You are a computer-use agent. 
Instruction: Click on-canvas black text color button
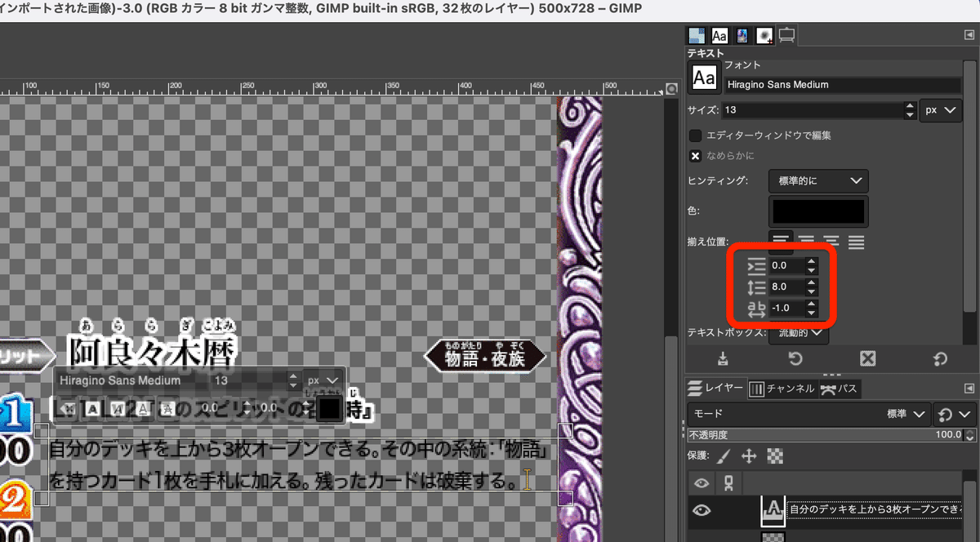click(x=329, y=407)
